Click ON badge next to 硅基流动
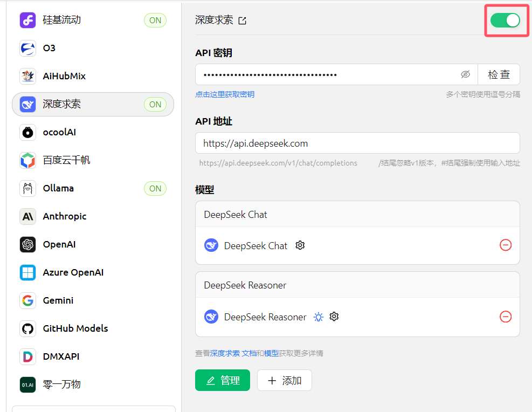This screenshot has width=532, height=412. click(155, 20)
